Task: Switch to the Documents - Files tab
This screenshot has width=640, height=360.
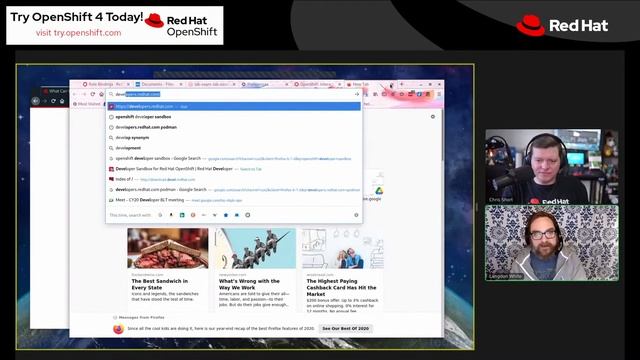Action: click(158, 84)
